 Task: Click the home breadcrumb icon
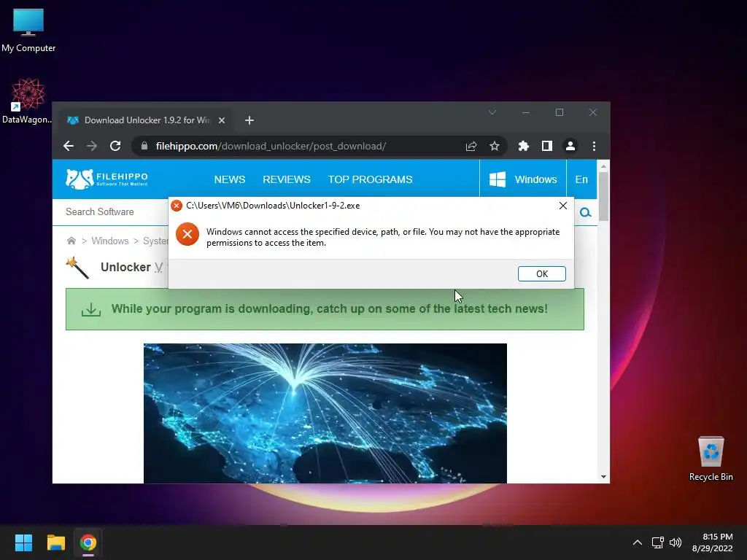71,241
